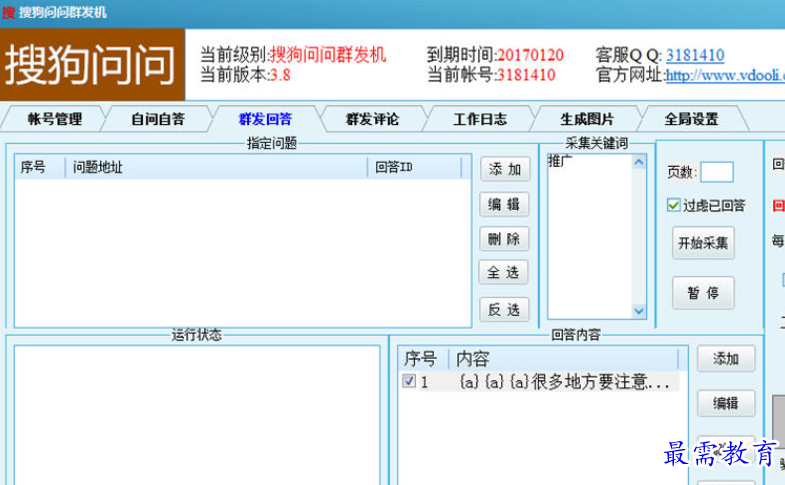785x485 pixels.
Task: Toggle the 过虑已回答 checkbox
Action: click(x=674, y=205)
